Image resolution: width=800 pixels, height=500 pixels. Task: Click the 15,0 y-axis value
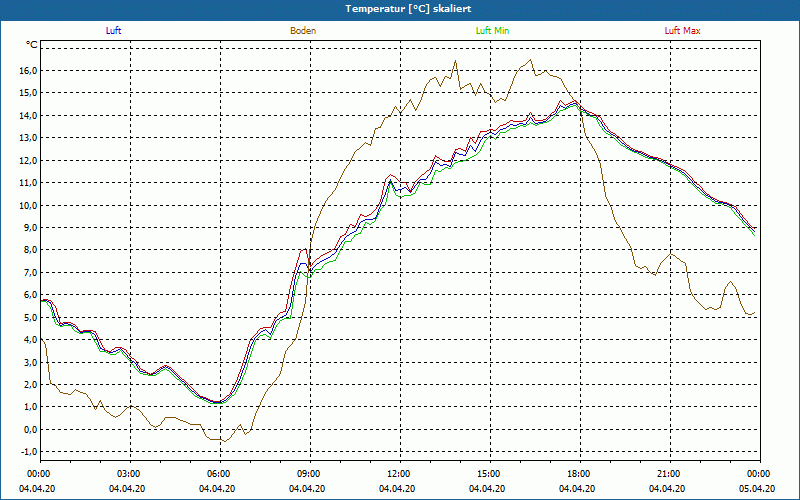29,93
